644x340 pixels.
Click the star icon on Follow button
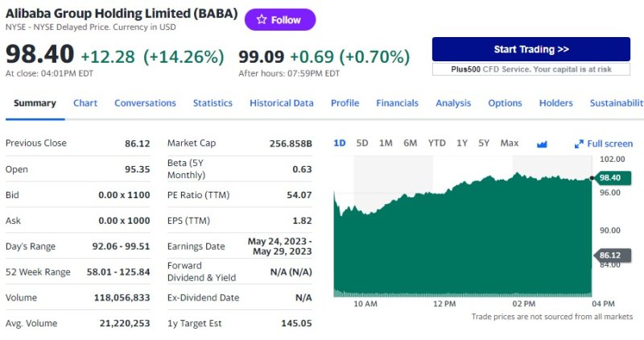click(x=261, y=20)
